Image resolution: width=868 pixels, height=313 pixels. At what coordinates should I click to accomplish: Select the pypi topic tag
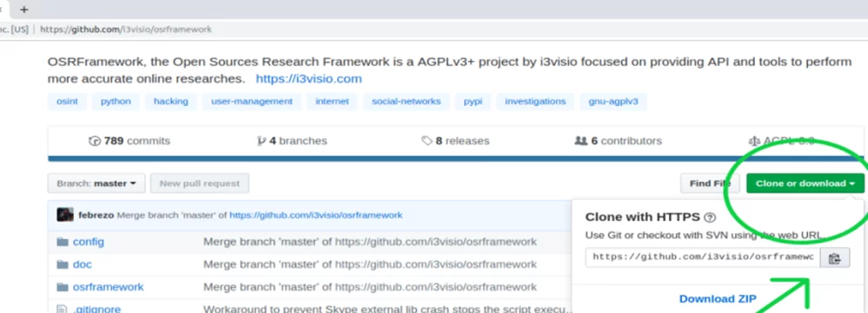pyautogui.click(x=473, y=102)
